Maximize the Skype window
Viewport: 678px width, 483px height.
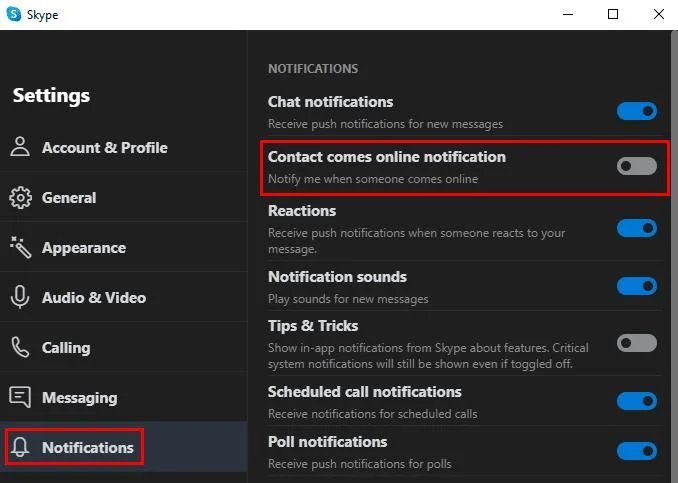click(613, 14)
